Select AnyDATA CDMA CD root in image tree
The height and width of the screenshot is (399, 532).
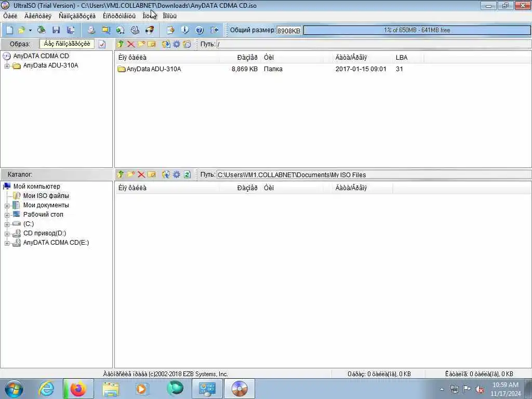(x=41, y=56)
